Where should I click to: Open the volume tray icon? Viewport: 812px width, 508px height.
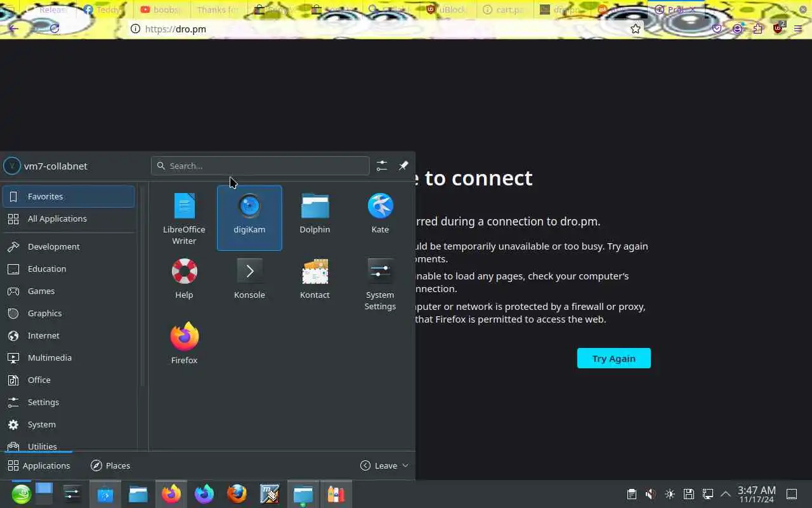click(x=650, y=494)
